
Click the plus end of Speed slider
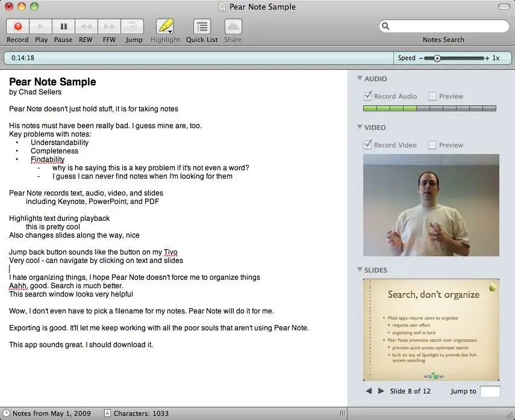(x=487, y=58)
